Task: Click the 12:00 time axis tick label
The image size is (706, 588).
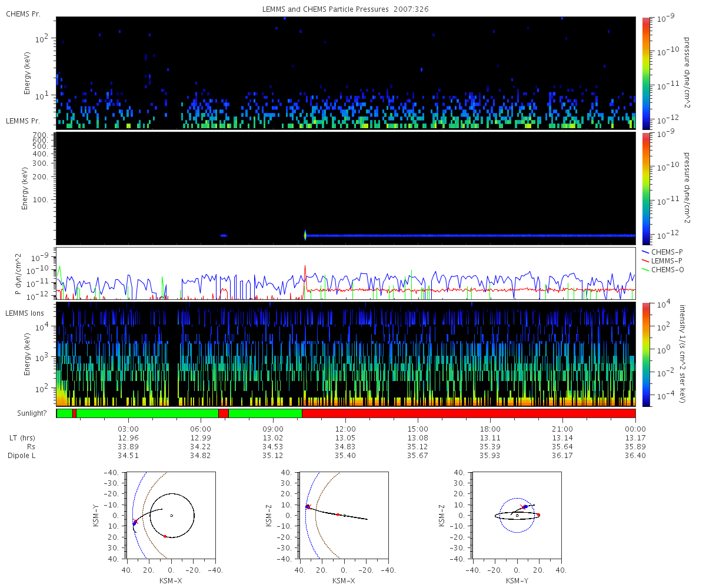Action: (345, 429)
